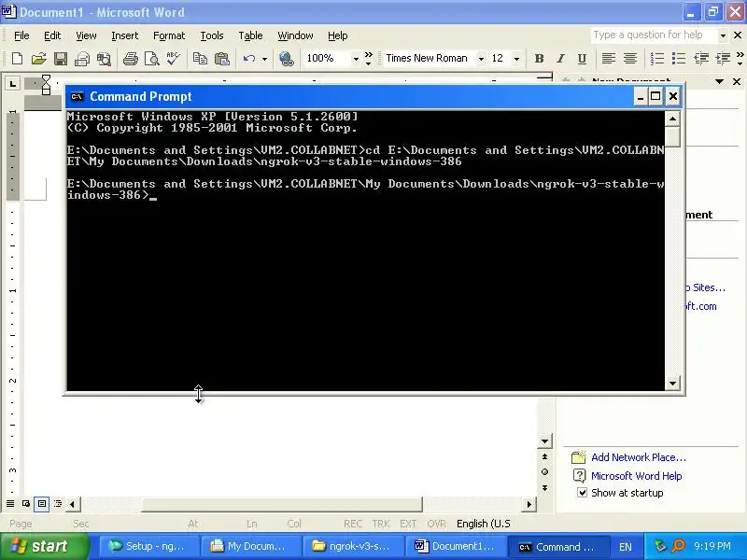Expand Formatting toolbar options chevron
This screenshot has height=560, width=747.
740,59
